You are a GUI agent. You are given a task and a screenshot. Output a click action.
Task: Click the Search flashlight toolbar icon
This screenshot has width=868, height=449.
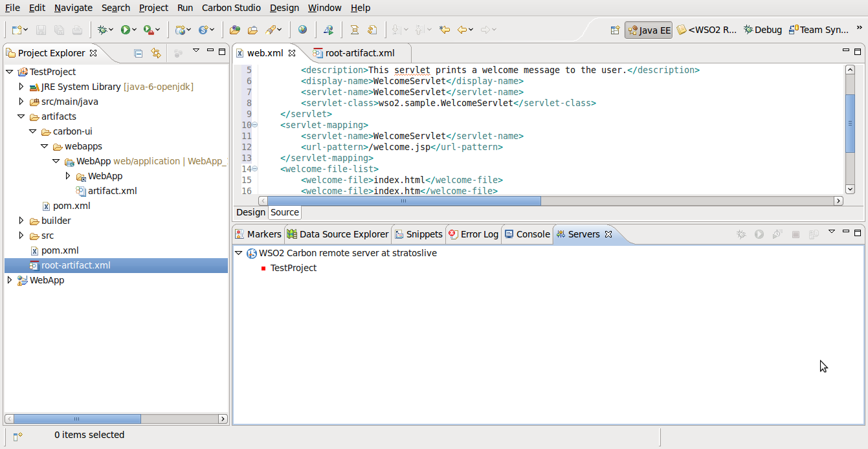coord(271,30)
